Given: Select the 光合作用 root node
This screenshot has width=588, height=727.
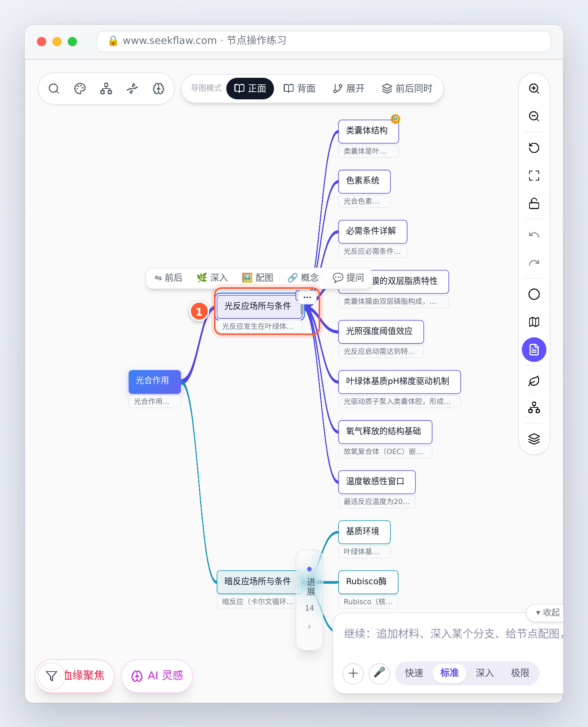Looking at the screenshot, I should pyautogui.click(x=155, y=381).
